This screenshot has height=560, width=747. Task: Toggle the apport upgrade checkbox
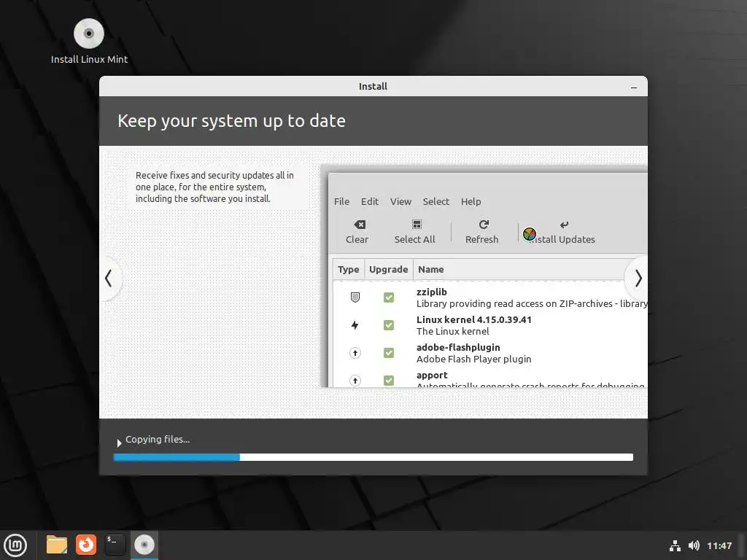pyautogui.click(x=389, y=381)
